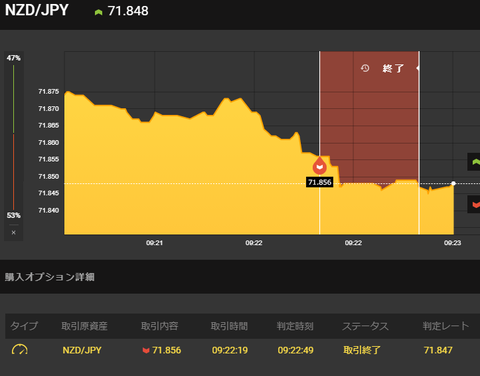This screenshot has height=376, width=480.
Task: Click the current price dot at chart end
Action: (453, 183)
